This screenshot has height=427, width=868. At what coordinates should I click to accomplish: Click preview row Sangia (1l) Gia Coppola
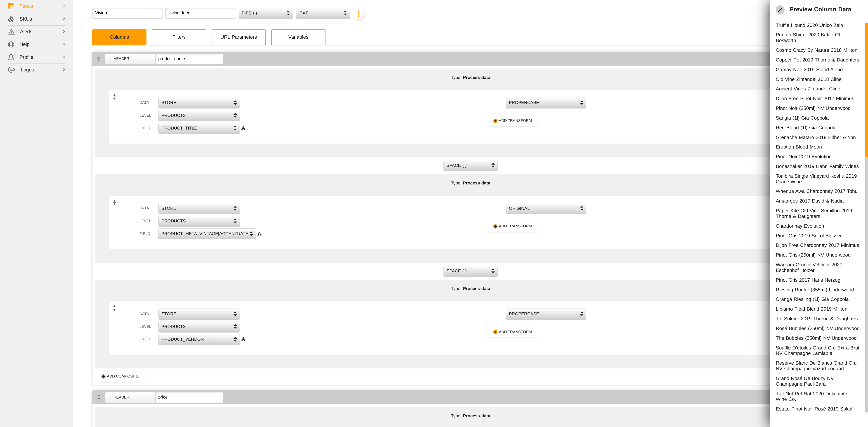pyautogui.click(x=802, y=118)
